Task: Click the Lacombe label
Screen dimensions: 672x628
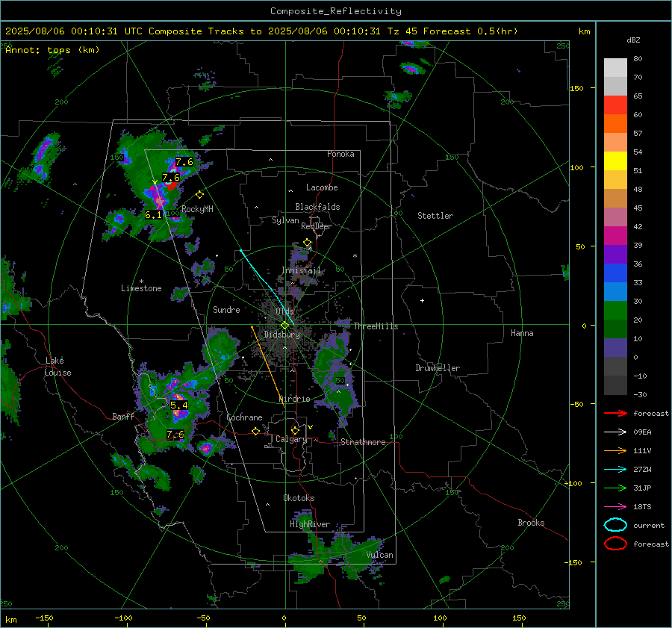Action: point(322,187)
